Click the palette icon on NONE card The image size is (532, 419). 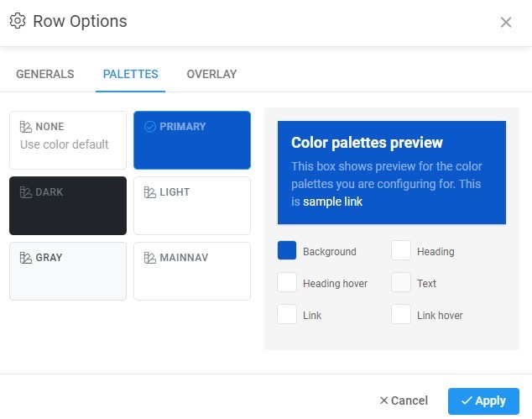(26, 127)
